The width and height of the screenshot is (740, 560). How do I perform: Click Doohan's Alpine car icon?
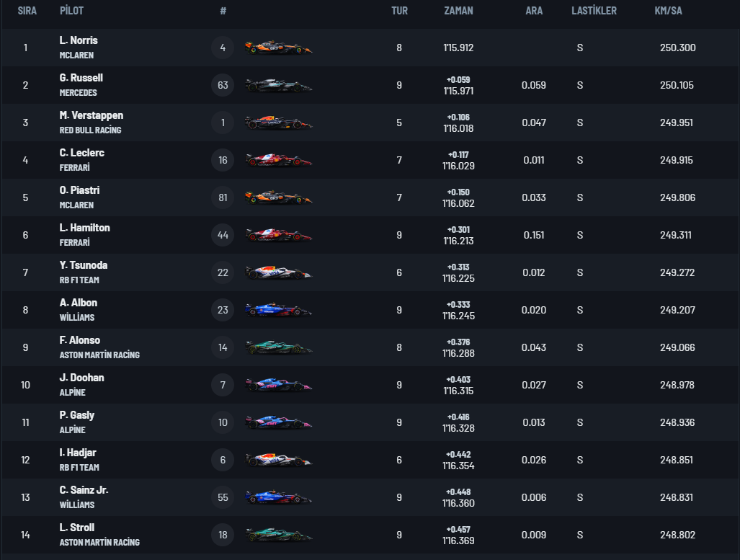[x=278, y=386]
